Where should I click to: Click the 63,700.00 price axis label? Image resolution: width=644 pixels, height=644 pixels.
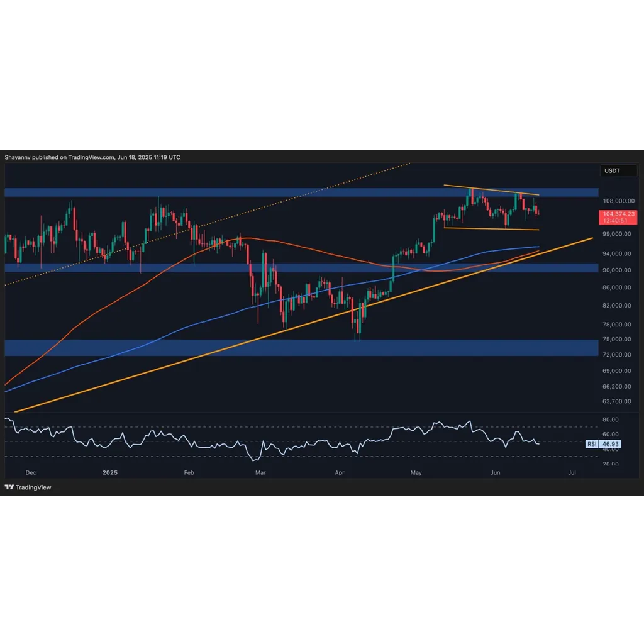pyautogui.click(x=616, y=401)
